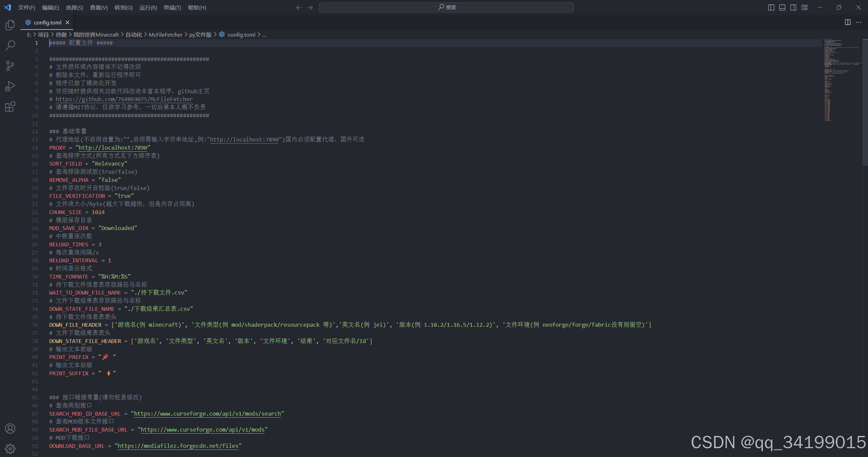Open the Accounts menu icon
868x457 pixels.
[10, 429]
